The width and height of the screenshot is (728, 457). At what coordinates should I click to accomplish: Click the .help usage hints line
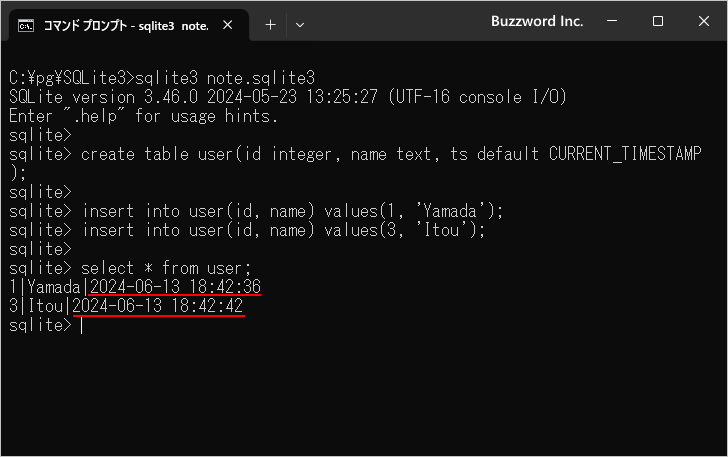click(143, 116)
